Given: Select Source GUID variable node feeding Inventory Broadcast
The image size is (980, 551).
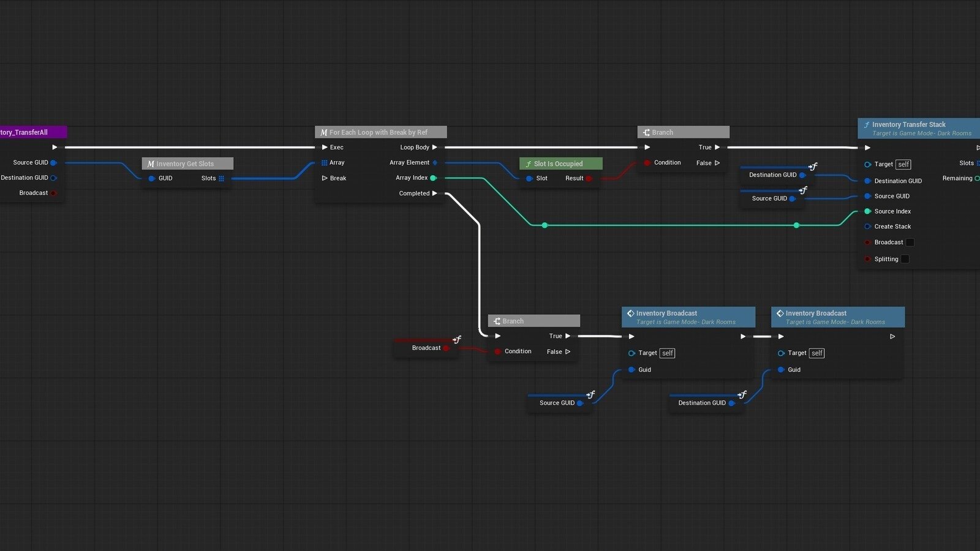Looking at the screenshot, I should click(x=560, y=402).
